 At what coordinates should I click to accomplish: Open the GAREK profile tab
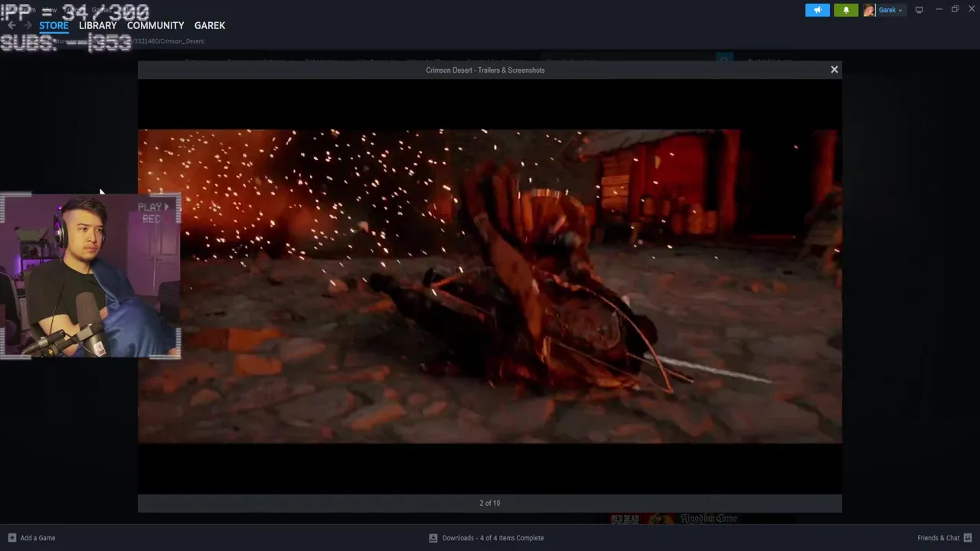click(210, 25)
